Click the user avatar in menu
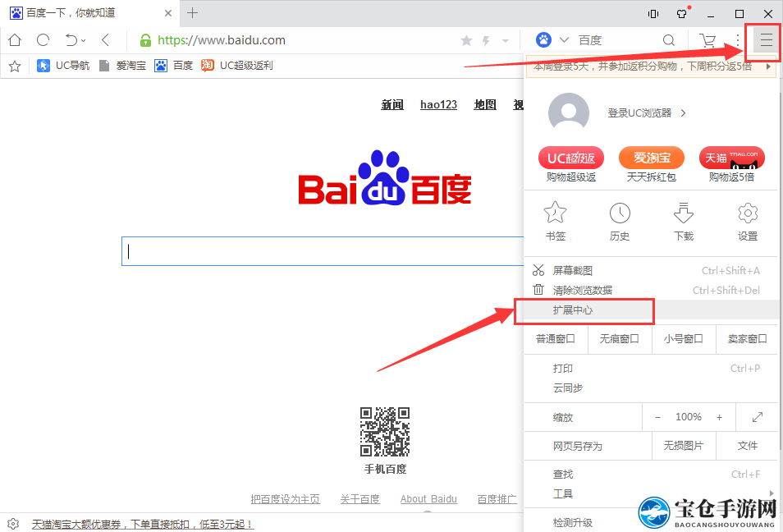This screenshot has height=532, width=783. pos(568,113)
